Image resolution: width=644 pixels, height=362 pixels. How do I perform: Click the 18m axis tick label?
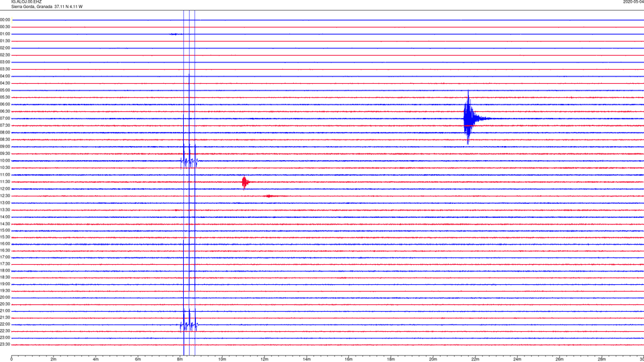pos(391,359)
